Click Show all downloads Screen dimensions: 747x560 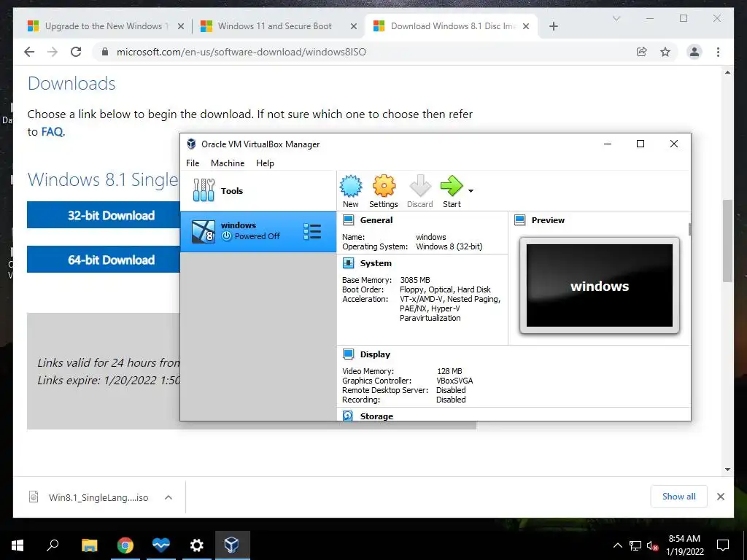(678, 496)
